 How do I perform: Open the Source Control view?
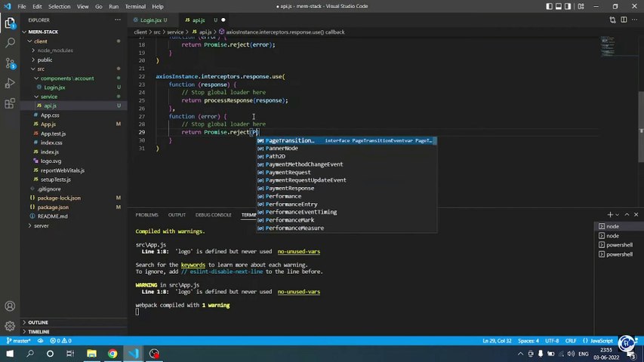tap(10, 63)
